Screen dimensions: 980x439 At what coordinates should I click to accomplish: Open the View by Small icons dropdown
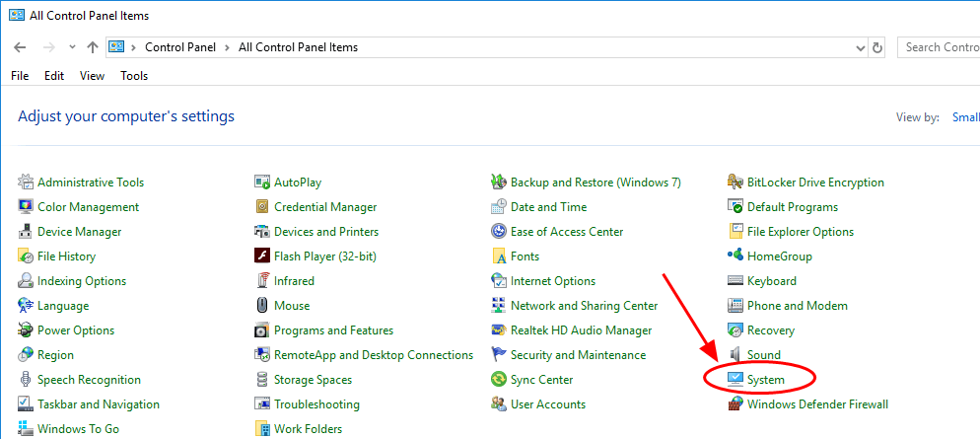point(964,117)
